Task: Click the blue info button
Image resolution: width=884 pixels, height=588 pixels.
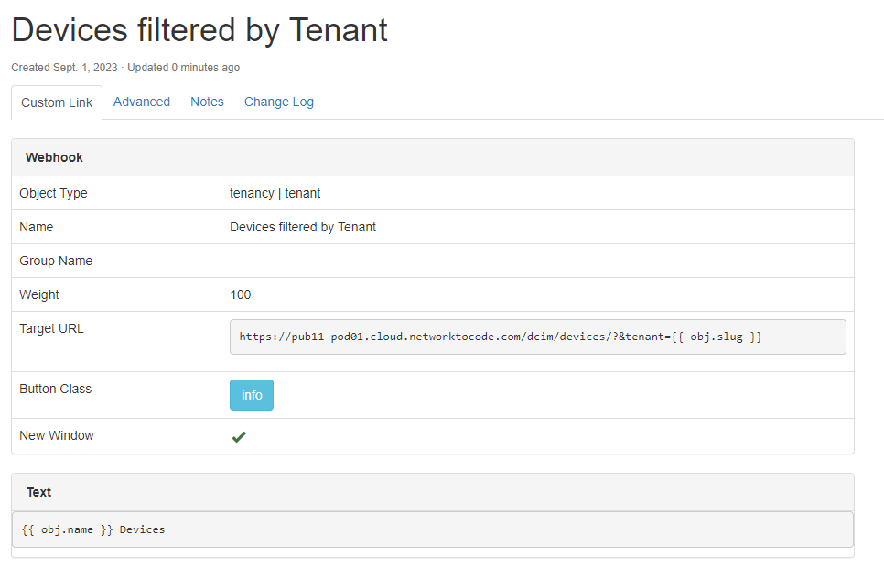Action: click(x=252, y=395)
